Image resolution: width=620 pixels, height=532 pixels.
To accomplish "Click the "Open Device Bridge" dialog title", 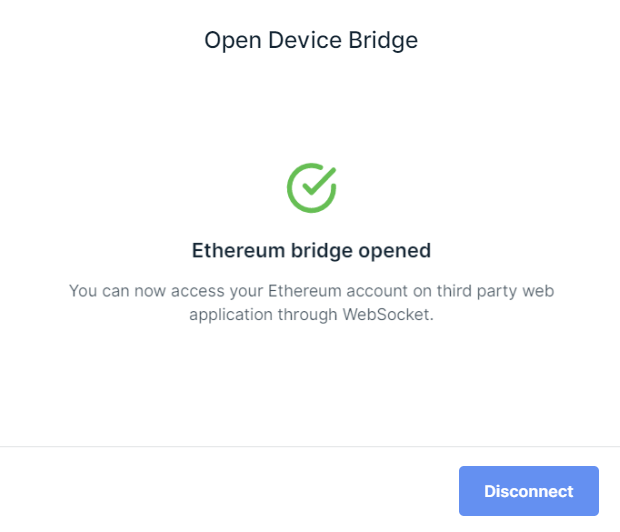I will pyautogui.click(x=311, y=40).
